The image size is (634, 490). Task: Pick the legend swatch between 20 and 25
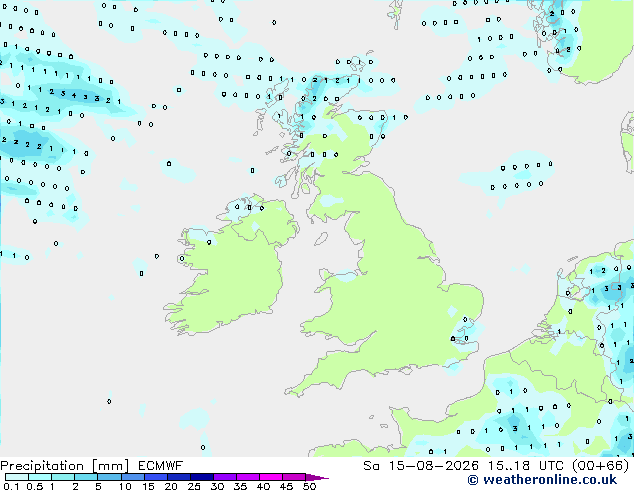(x=179, y=477)
